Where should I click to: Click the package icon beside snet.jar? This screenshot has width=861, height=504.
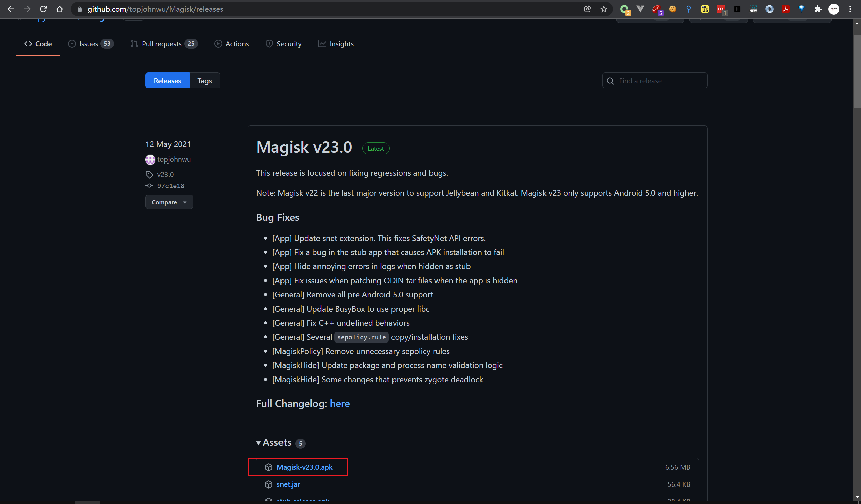pyautogui.click(x=268, y=484)
